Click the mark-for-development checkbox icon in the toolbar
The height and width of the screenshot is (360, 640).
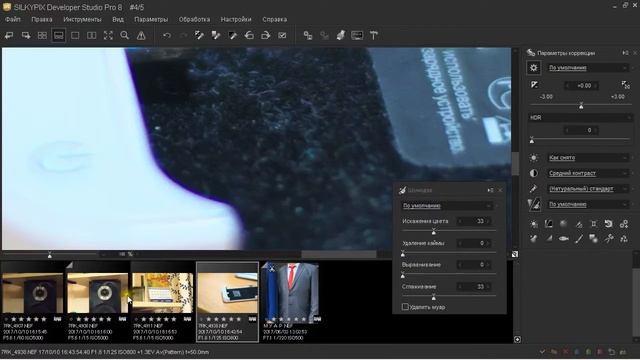(x=282, y=36)
